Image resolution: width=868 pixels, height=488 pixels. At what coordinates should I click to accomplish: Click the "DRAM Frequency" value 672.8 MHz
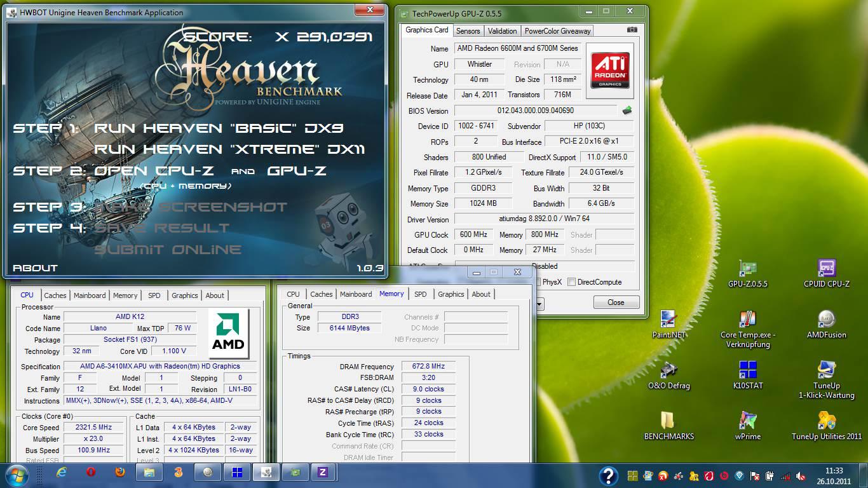[428, 367]
